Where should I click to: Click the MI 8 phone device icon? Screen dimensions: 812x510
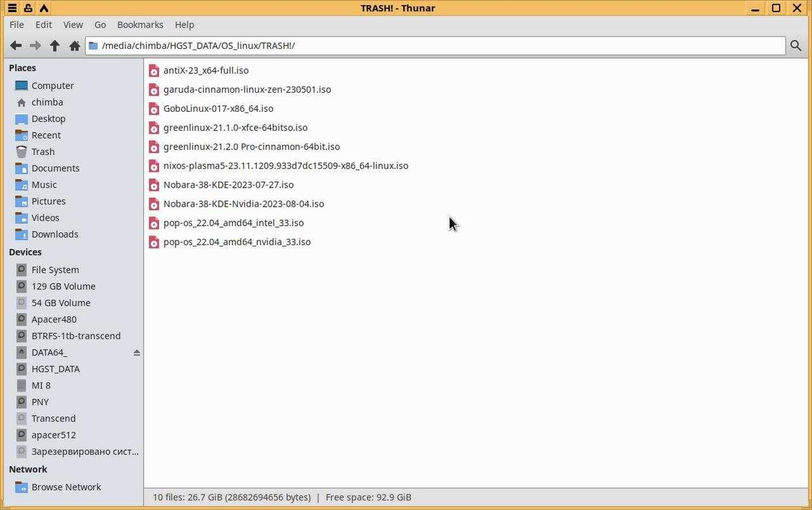22,385
